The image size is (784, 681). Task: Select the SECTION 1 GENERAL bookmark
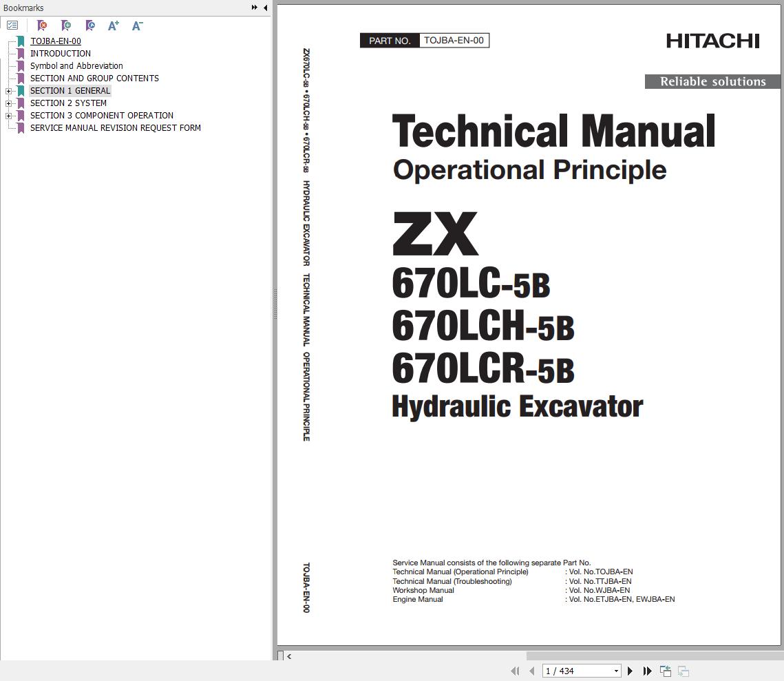tap(70, 90)
